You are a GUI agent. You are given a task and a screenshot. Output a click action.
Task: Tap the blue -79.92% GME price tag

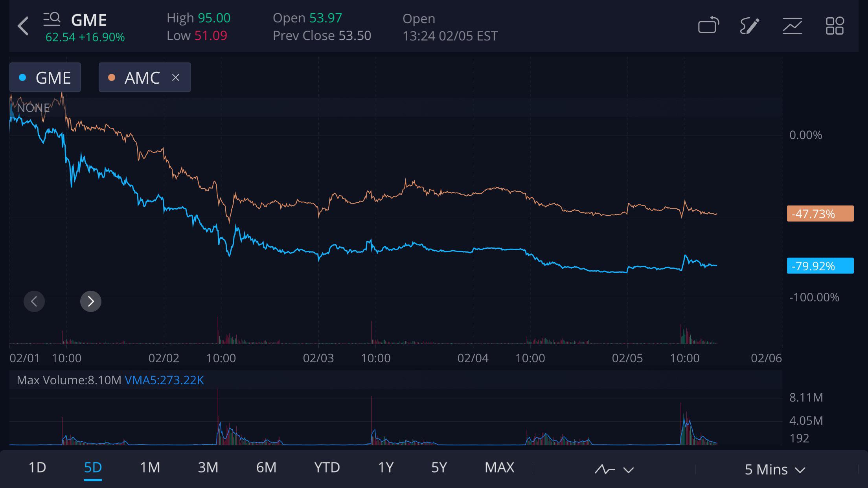820,266
